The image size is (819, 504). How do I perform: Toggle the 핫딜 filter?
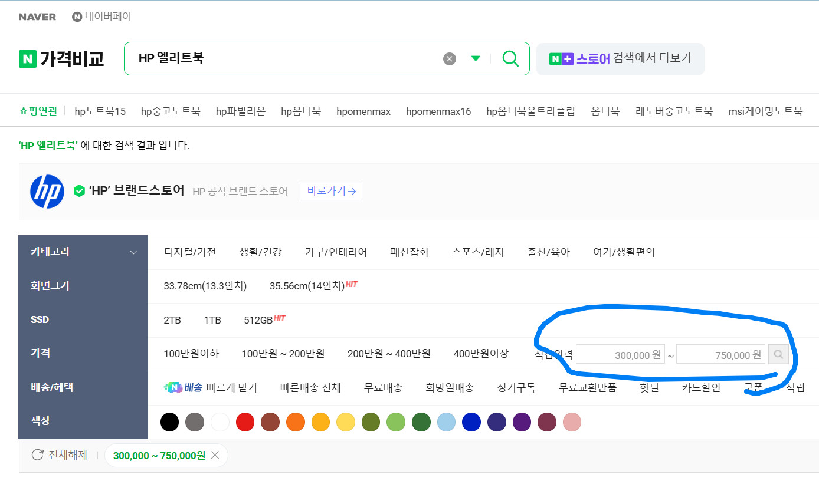coord(649,388)
